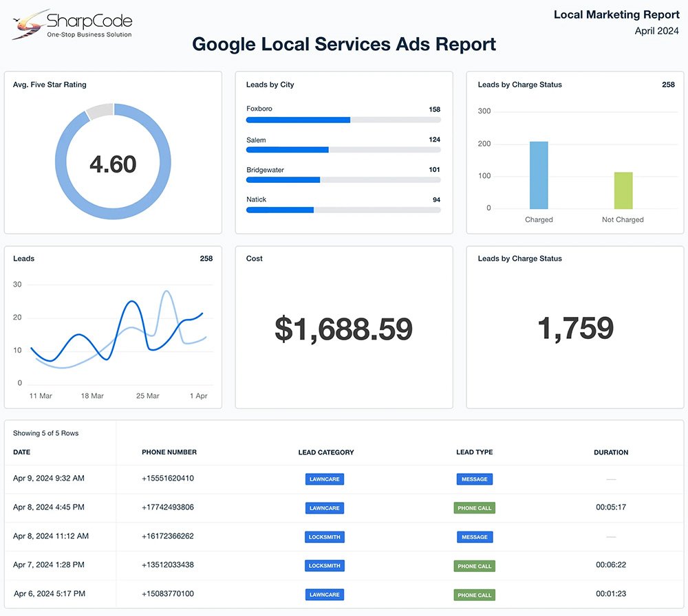Click the SharpCode logo
This screenshot has width=688, height=616.
tap(72, 25)
